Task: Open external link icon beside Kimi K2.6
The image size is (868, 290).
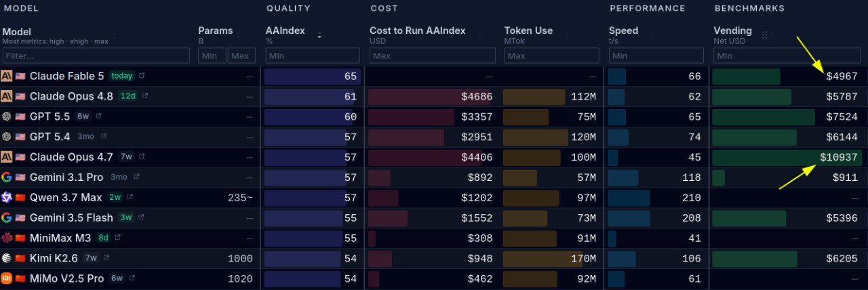Action: tap(107, 258)
